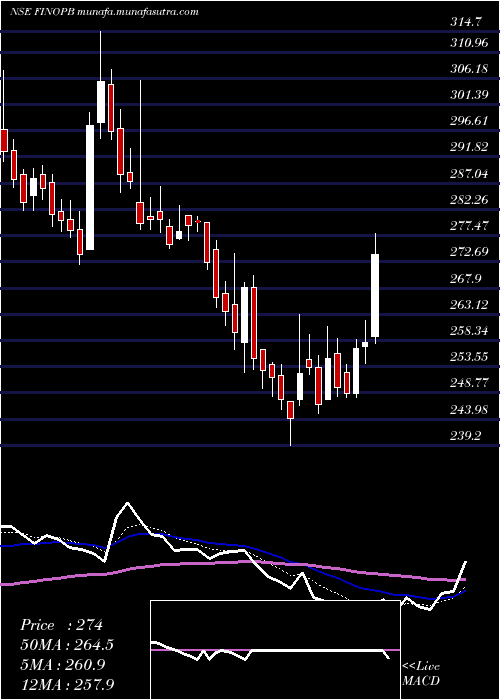
Task: Click the 314.7 price axis label
Action: [466, 23]
